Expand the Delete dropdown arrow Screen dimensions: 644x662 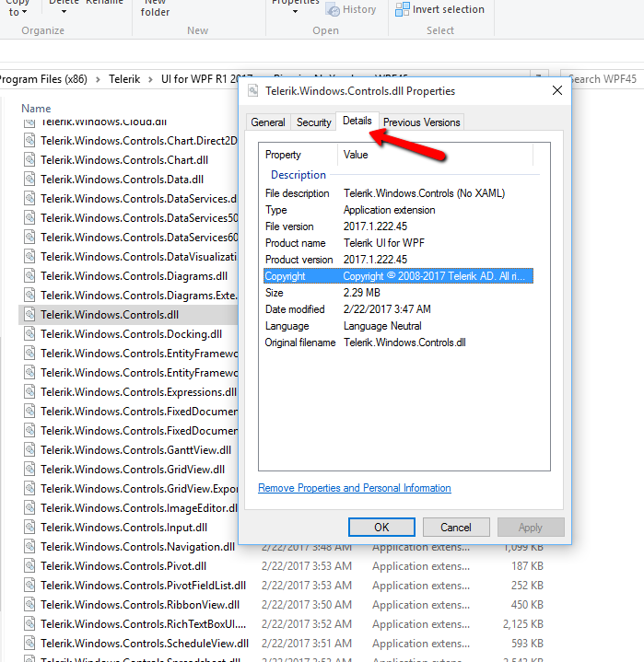64,12
